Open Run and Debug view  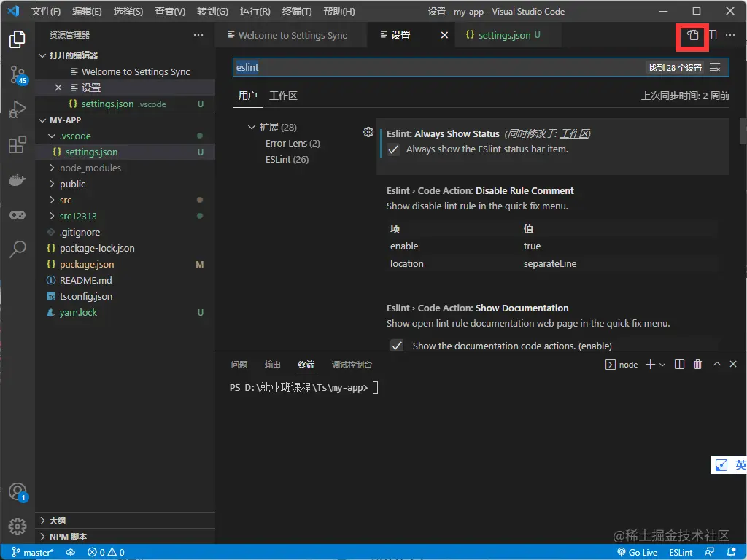coord(18,109)
